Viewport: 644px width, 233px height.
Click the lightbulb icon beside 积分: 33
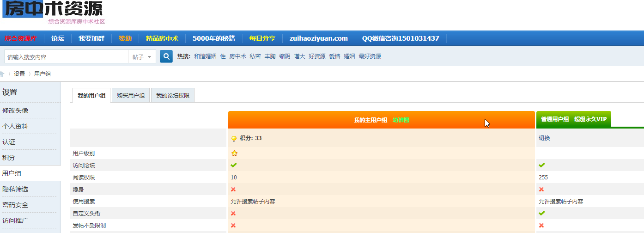click(x=234, y=138)
